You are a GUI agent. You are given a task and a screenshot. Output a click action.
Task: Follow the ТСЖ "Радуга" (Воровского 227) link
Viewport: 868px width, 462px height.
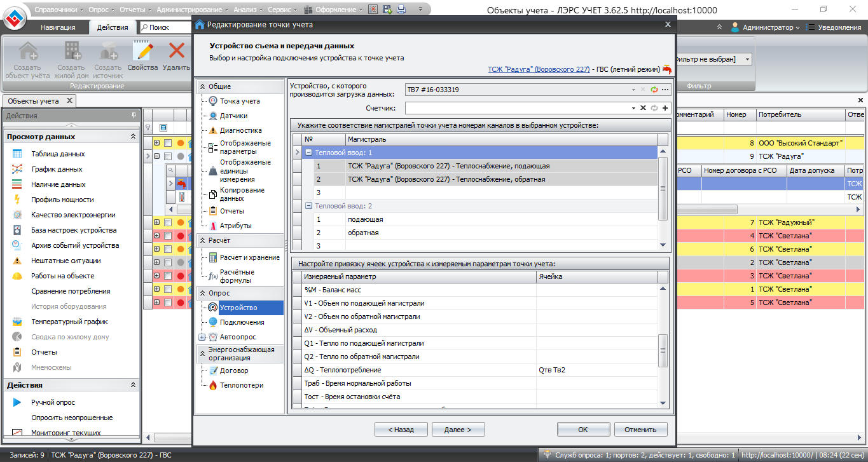tap(539, 69)
